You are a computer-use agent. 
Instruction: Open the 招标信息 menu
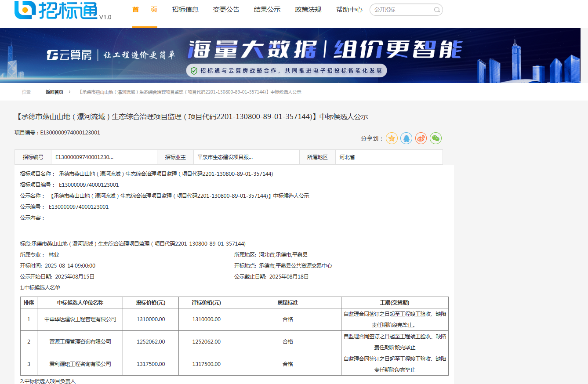pos(185,10)
